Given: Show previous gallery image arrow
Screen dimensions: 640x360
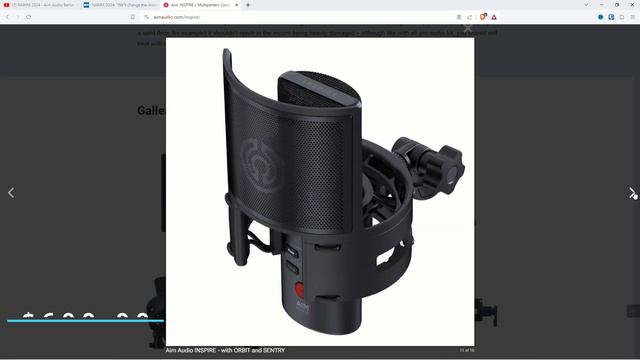Looking at the screenshot, I should [x=11, y=193].
